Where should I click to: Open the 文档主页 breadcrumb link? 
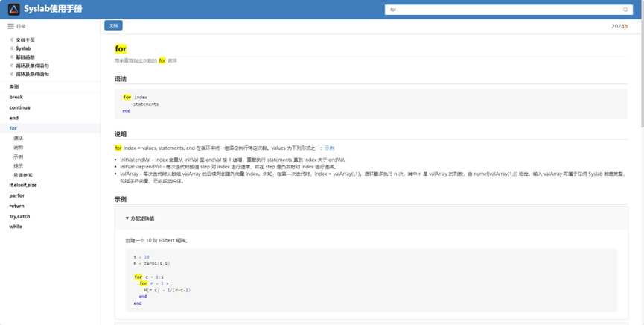click(x=25, y=40)
